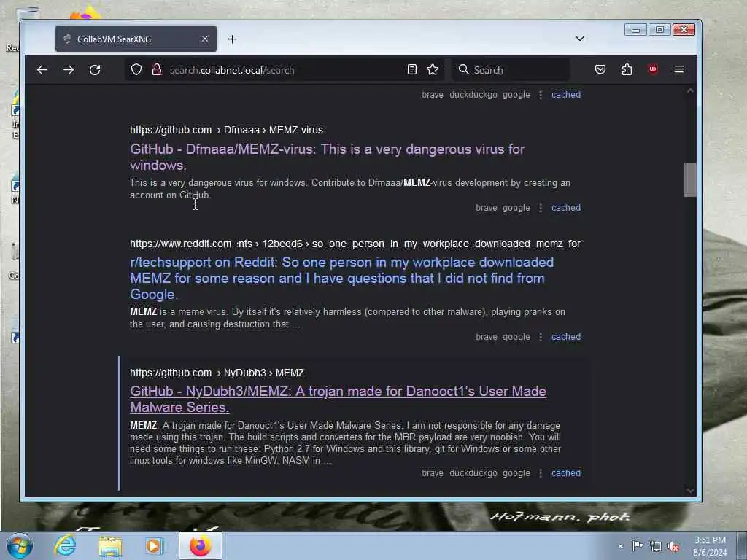747x560 pixels.
Task: Open the network tray icon
Action: 656,547
